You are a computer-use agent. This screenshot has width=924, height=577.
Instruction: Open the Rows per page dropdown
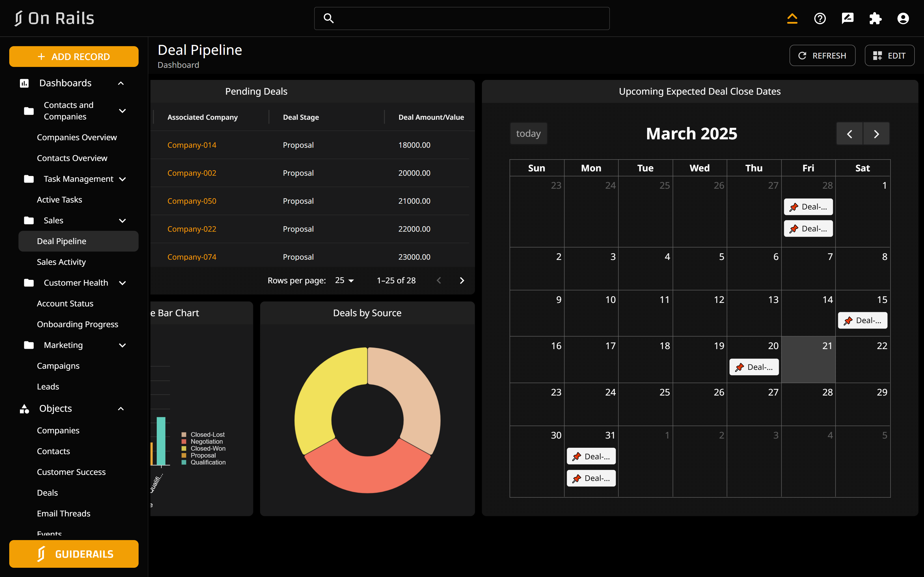(x=344, y=280)
